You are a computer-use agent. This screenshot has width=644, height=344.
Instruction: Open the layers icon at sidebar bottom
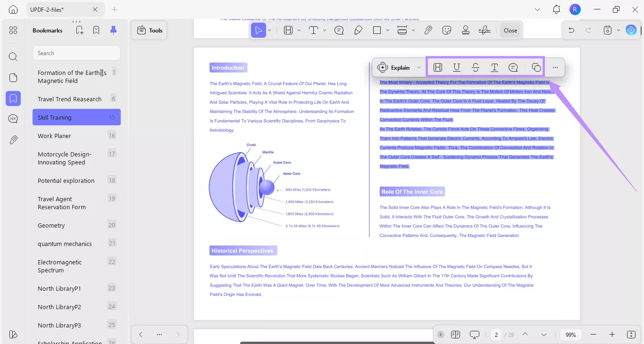(x=13, y=334)
